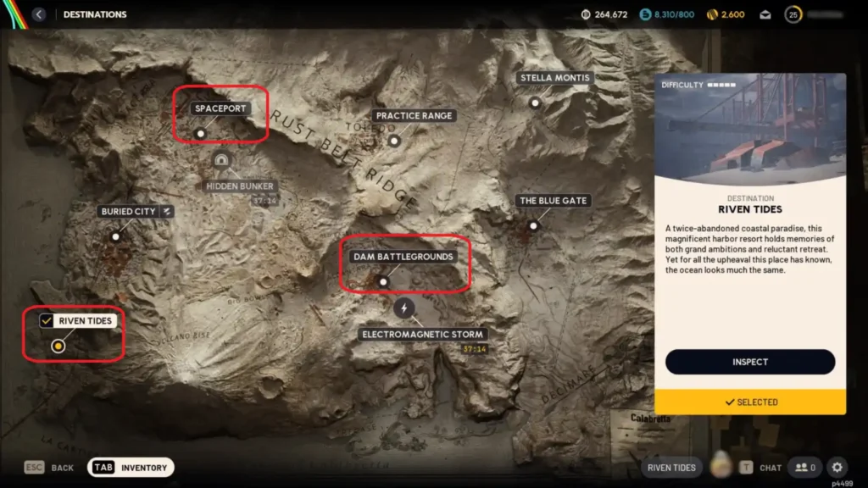The image size is (868, 488).
Task: Toggle the Riven Tides checkmark box
Action: click(47, 321)
